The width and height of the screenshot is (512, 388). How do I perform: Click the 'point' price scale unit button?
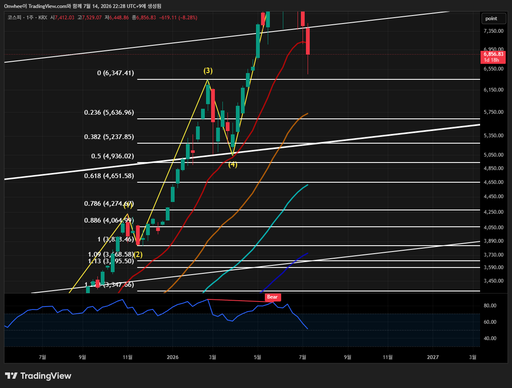point(493,18)
